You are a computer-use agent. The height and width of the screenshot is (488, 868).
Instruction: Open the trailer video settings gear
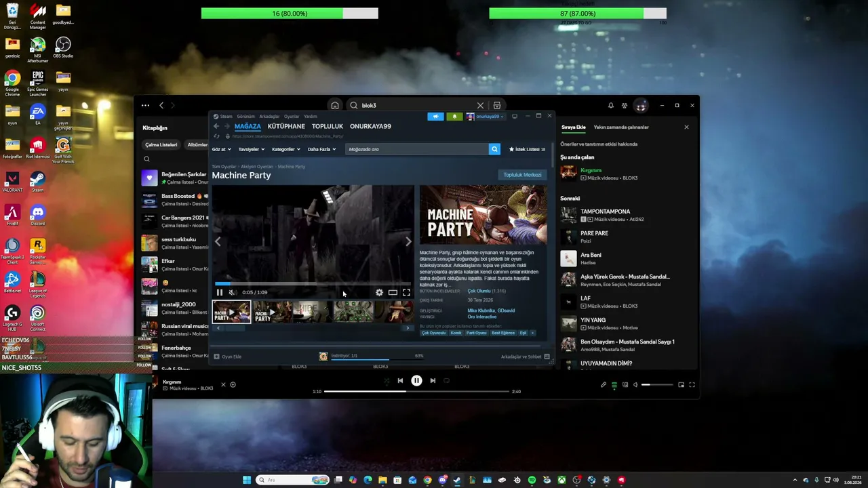[379, 292]
